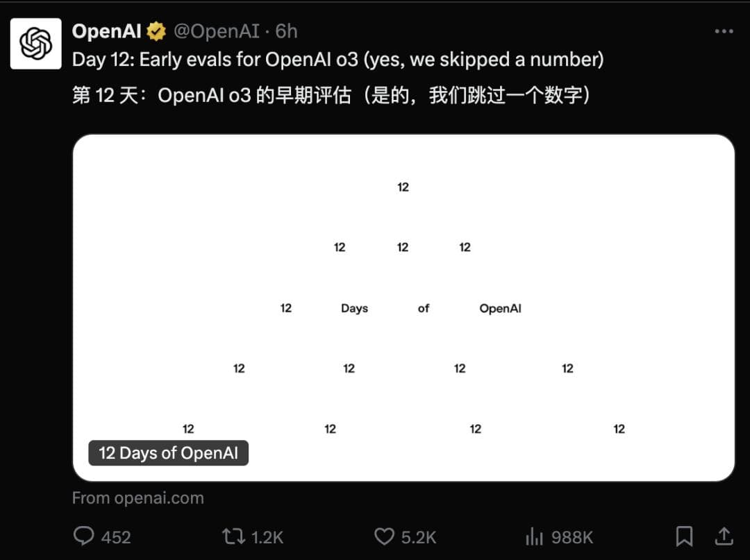750x560 pixels.
Task: Click the Chinese translation text line
Action: coord(331,94)
